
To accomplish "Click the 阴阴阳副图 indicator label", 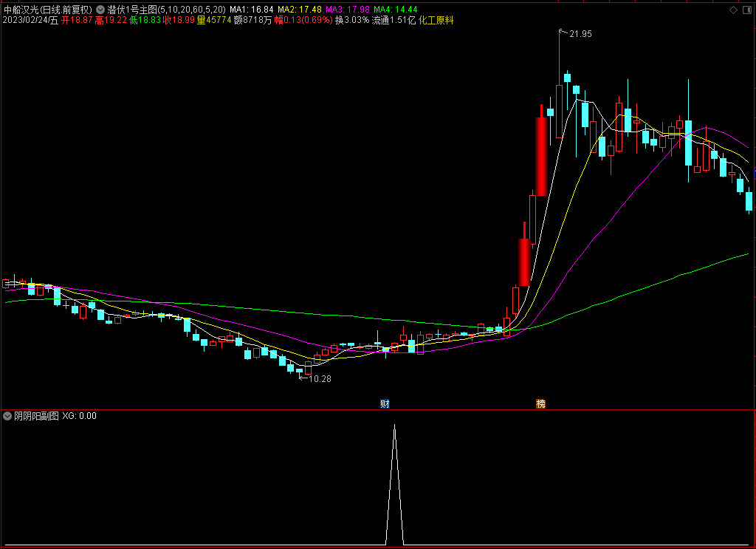I will click(36, 416).
